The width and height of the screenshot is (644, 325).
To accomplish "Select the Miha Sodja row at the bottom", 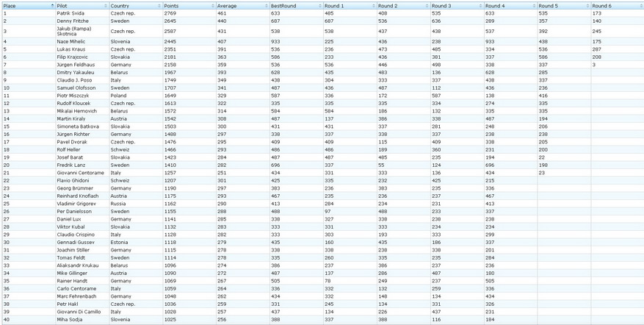I will [x=70, y=319].
